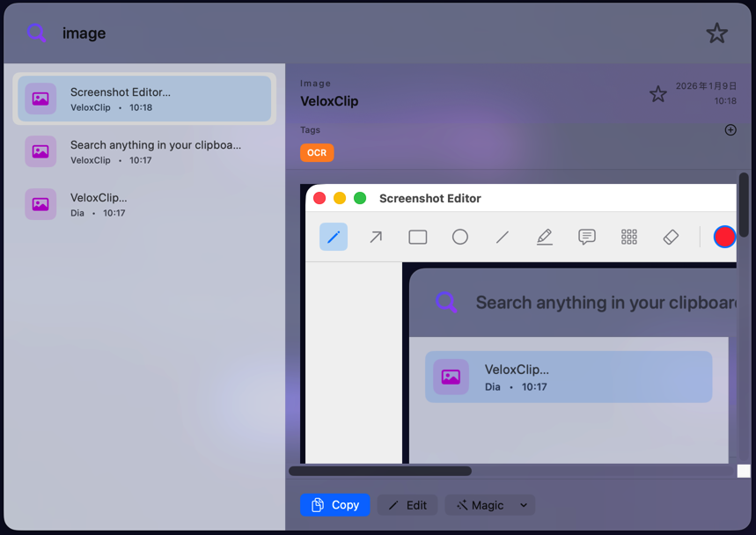Click the Edit button
756x535 pixels.
tap(407, 505)
